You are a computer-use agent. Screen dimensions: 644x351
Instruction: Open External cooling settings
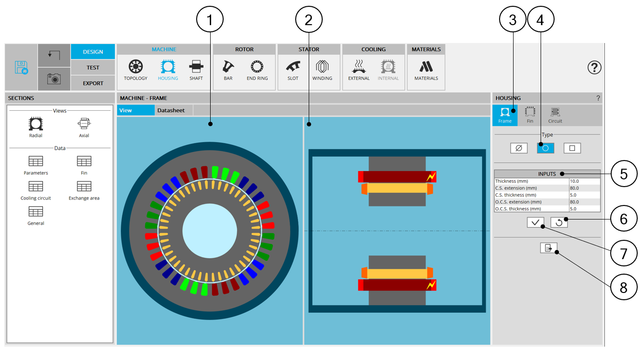click(x=358, y=70)
